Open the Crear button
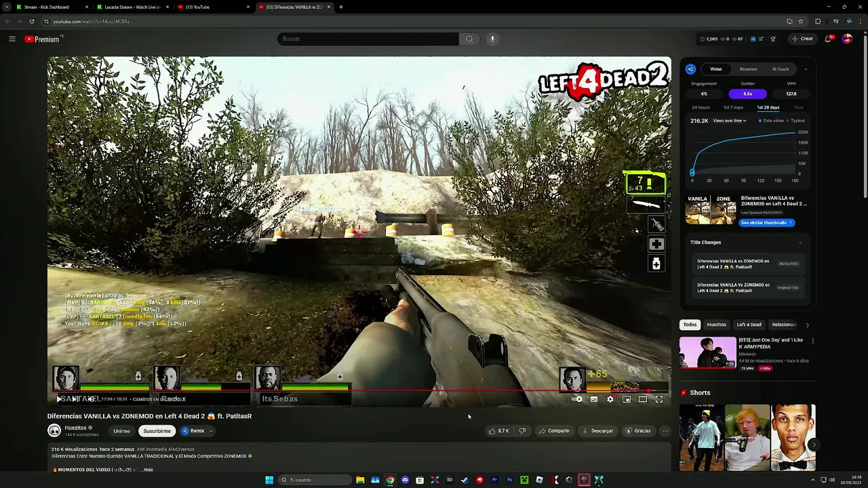The image size is (868, 488). 802,39
